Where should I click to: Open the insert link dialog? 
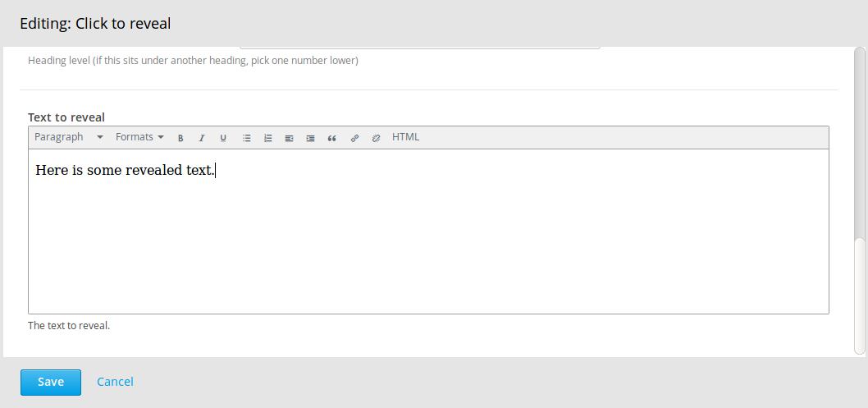click(355, 138)
